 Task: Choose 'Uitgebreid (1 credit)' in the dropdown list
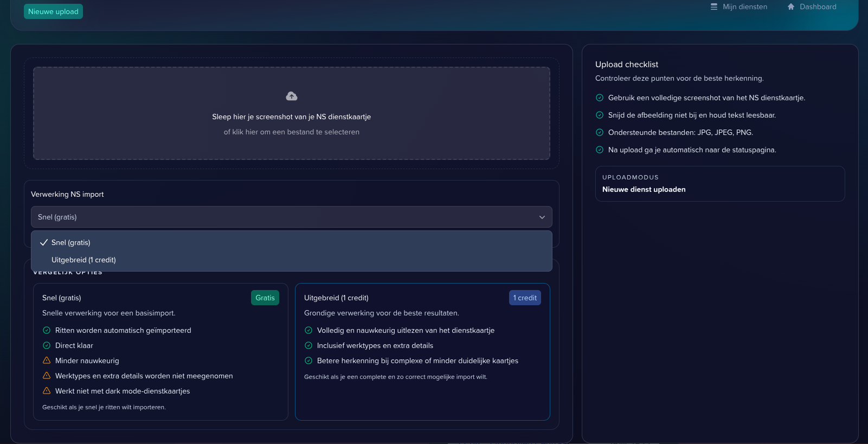(292, 260)
